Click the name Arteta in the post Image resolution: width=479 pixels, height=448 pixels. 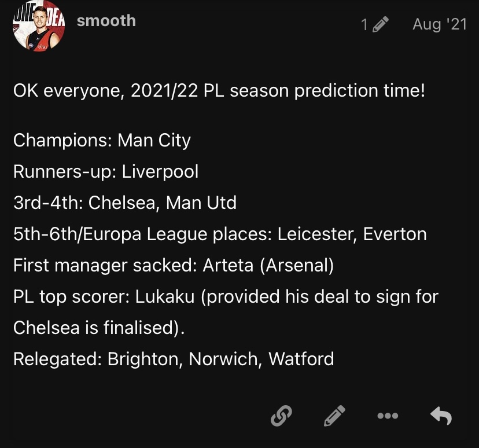pos(228,265)
